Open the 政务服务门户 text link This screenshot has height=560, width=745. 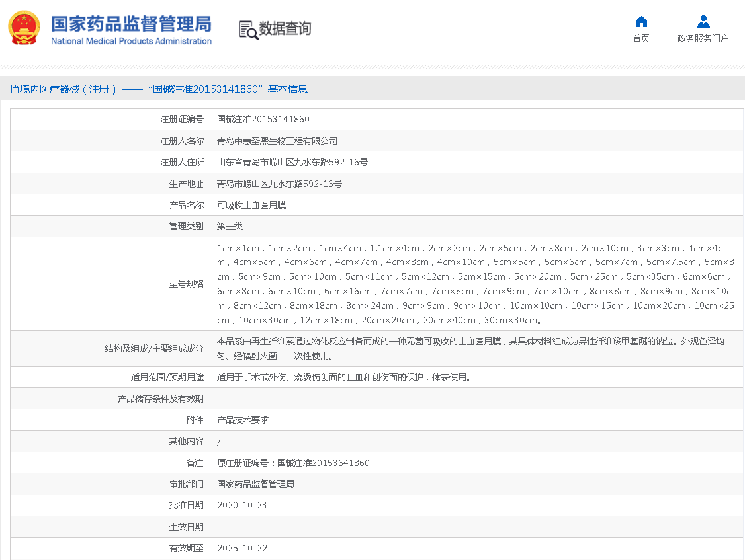703,38
